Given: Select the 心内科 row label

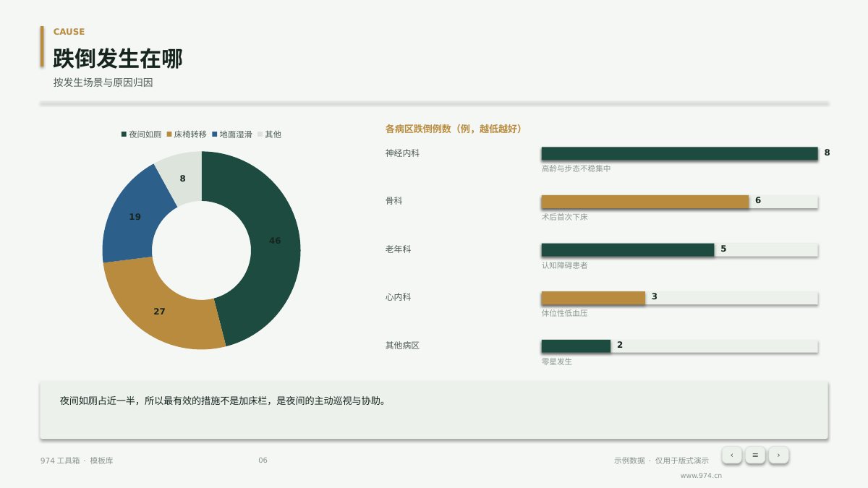Looking at the screenshot, I should coord(398,297).
